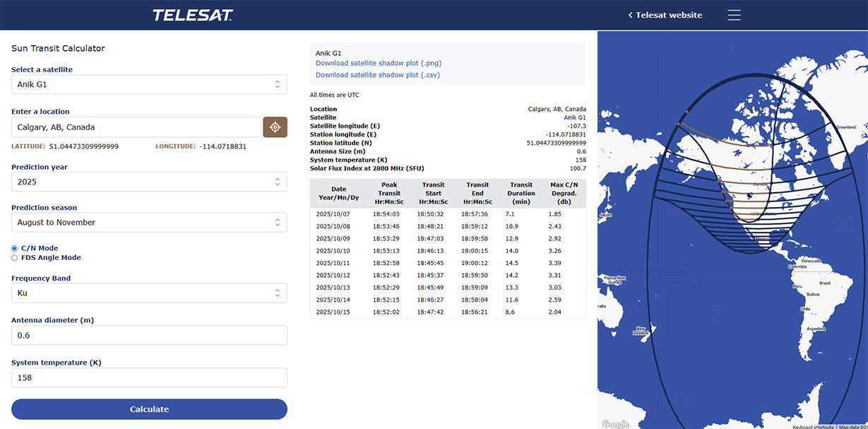The height and width of the screenshot is (429, 868).
Task: Click date cell 2025/10/14
Action: click(333, 300)
